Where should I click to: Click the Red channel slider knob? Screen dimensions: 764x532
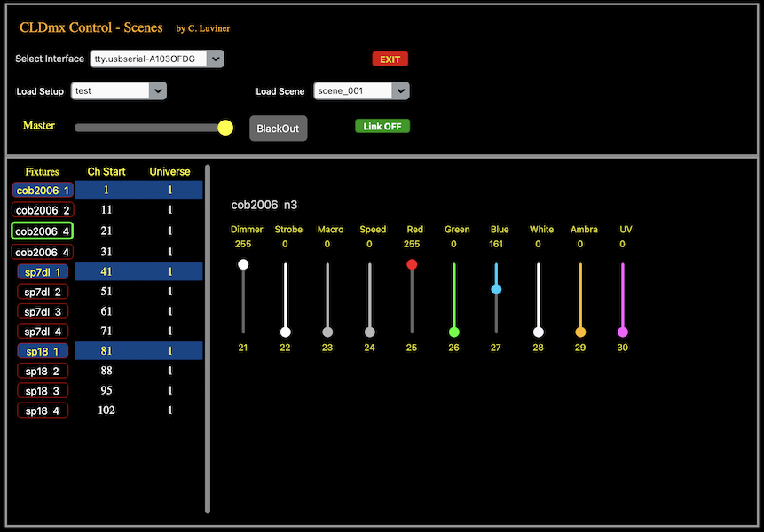coord(412,264)
